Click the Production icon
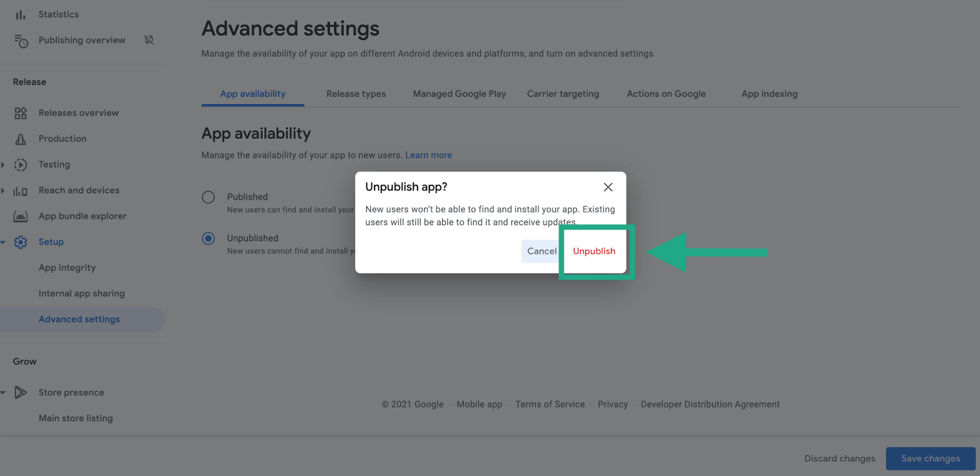 tap(20, 139)
